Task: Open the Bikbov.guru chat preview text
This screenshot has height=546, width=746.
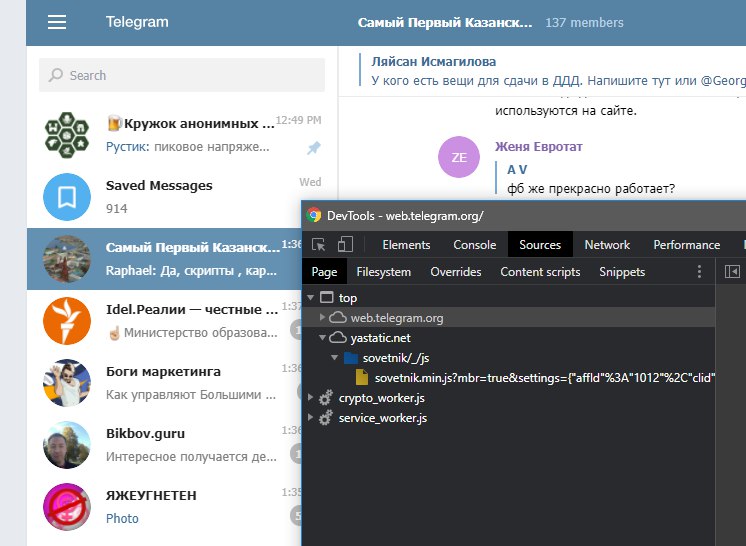Action: coord(191,457)
